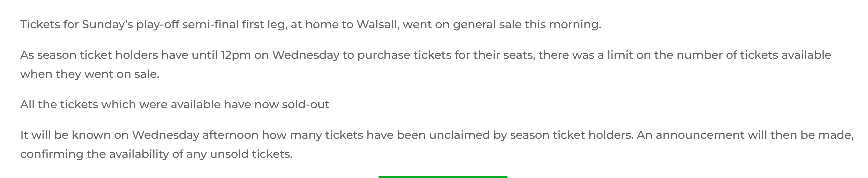Screen dimensions: 868x178
Task: Click the text "general sale this morning"
Action: pos(527,24)
